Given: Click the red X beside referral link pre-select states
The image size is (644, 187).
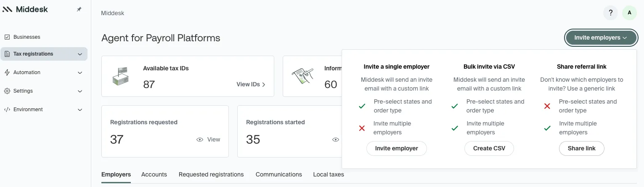Looking at the screenshot, I should coord(547,106).
